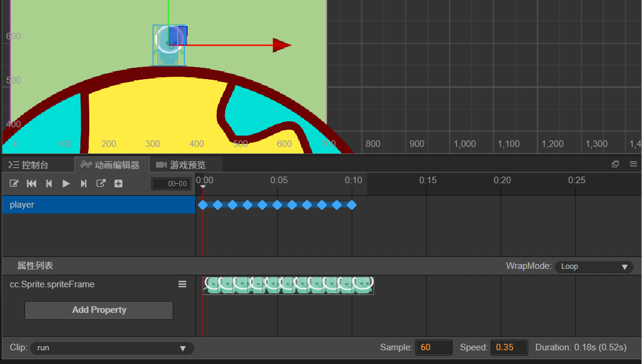The width and height of the screenshot is (642, 364).
Task: Open the 游戏预览 tab
Action: [x=181, y=165]
